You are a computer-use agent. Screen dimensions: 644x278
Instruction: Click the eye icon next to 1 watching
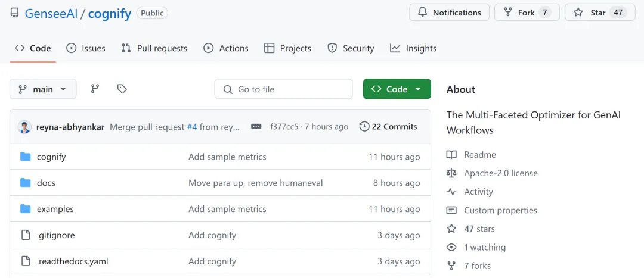[451, 247]
